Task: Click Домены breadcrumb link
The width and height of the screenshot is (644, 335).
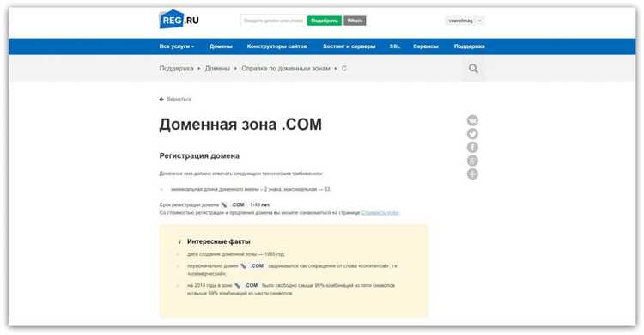Action: 217,68
